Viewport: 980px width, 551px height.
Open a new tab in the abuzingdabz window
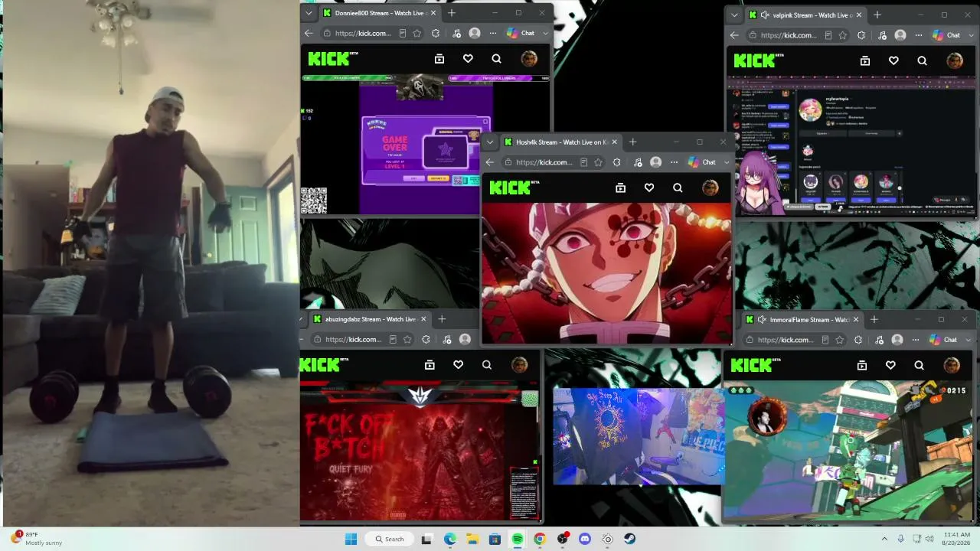click(442, 319)
